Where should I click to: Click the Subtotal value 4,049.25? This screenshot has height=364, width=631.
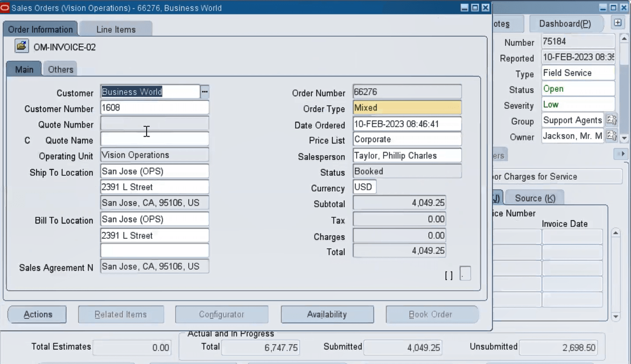pyautogui.click(x=399, y=203)
